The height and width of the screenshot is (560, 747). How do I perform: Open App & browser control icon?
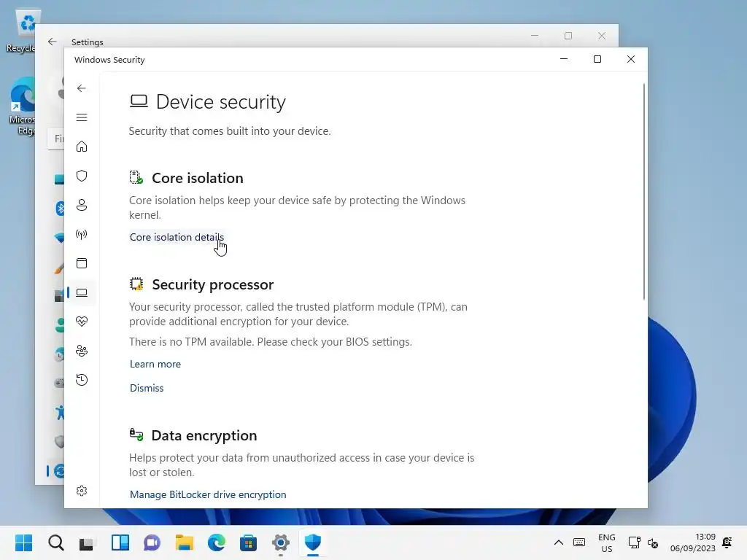82,263
